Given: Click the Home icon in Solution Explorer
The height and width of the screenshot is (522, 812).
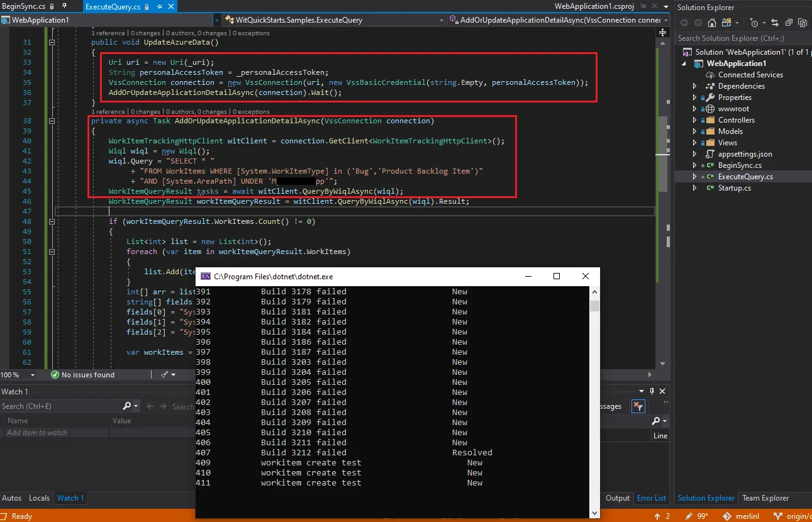Looking at the screenshot, I should tap(711, 23).
